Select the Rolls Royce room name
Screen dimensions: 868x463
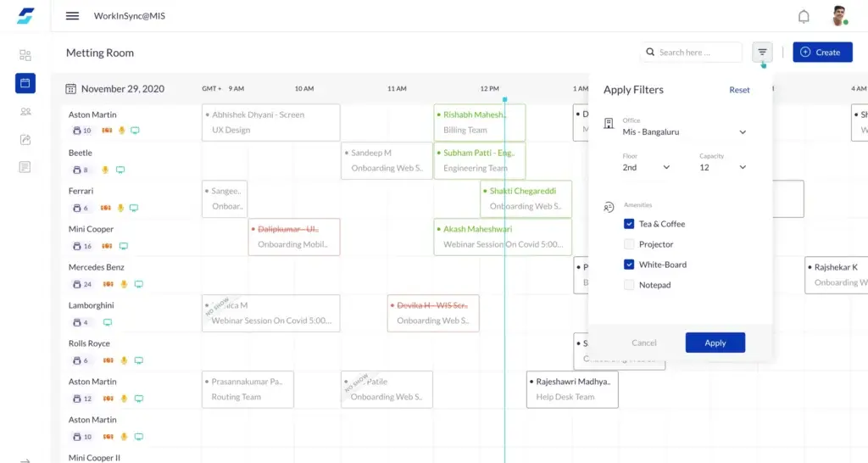pos(89,343)
